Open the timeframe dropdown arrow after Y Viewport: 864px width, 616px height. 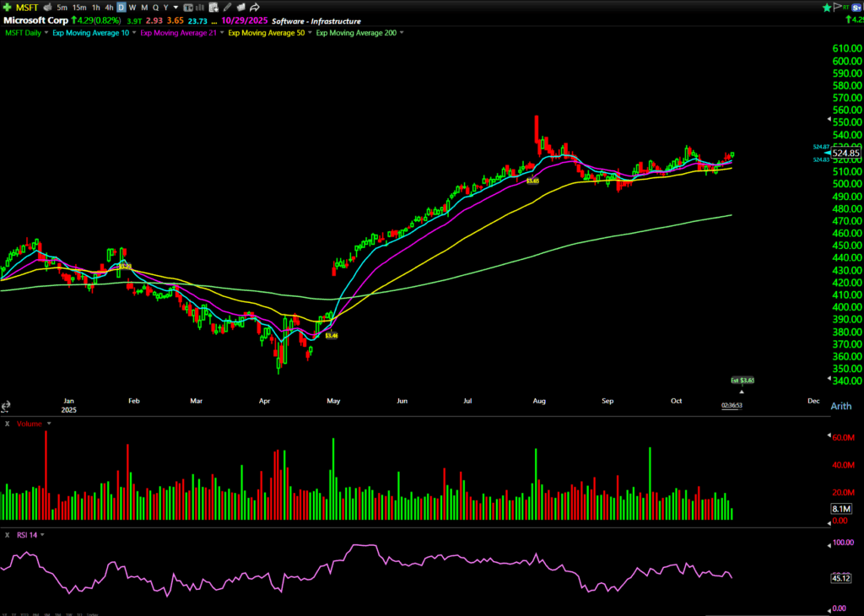[175, 7]
